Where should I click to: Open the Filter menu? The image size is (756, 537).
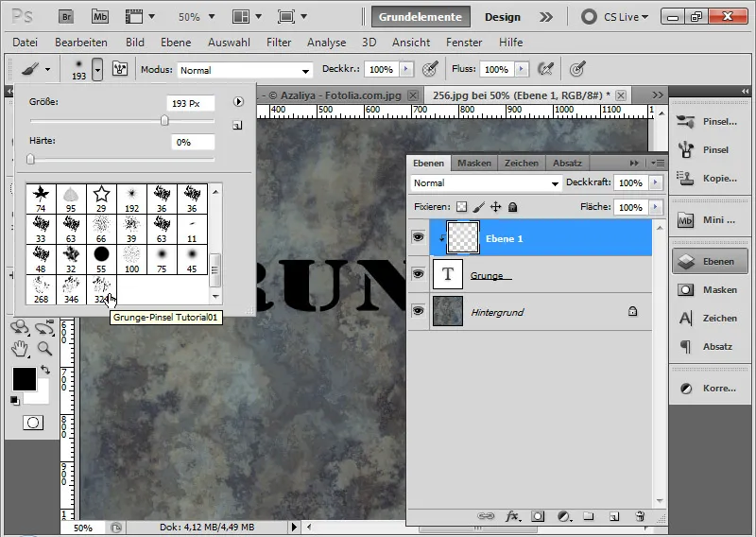click(279, 43)
